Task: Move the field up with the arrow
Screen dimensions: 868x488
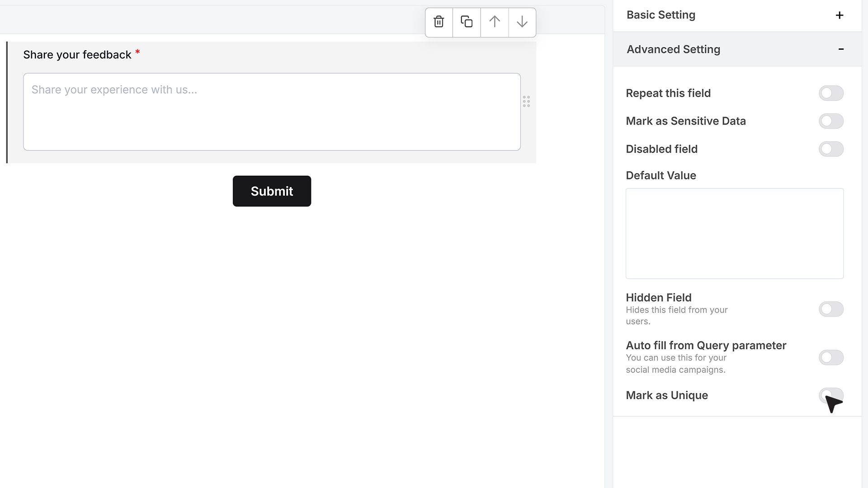Action: (495, 22)
